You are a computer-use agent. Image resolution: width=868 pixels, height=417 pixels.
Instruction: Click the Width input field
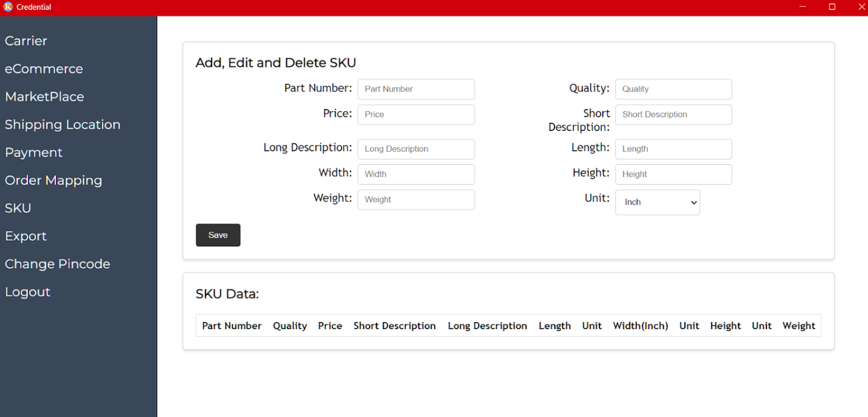point(416,174)
